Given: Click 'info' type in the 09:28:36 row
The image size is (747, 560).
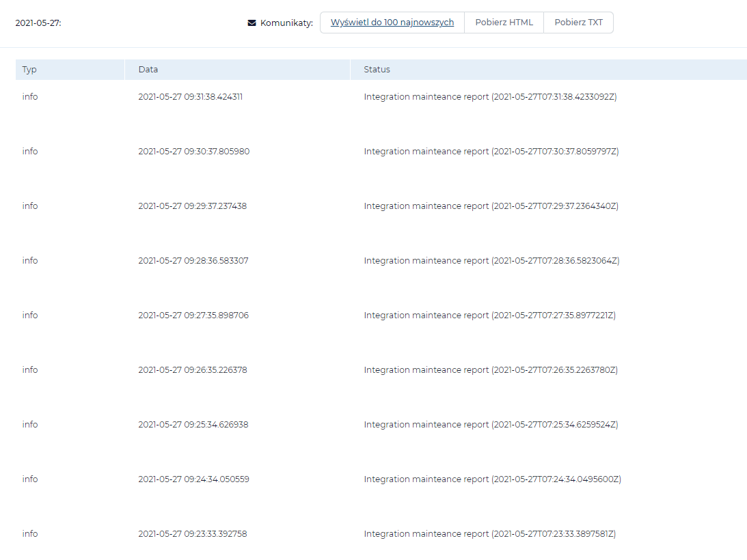Looking at the screenshot, I should pyautogui.click(x=30, y=260).
